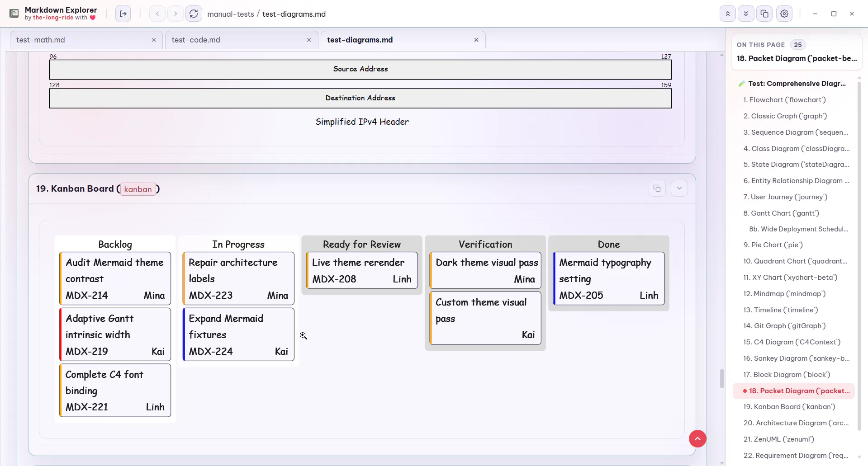Click the 'Adaptive Gantt intrinsic width' card

(x=115, y=334)
